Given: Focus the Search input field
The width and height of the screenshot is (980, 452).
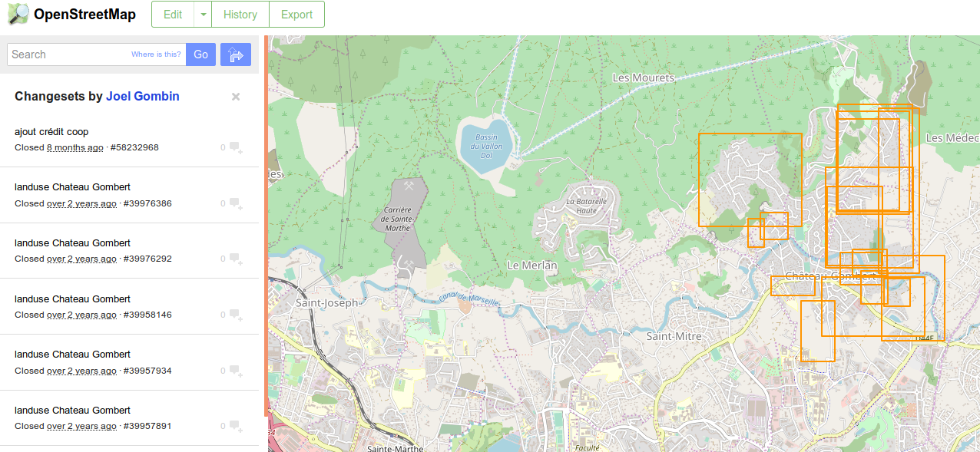Looking at the screenshot, I should click(69, 54).
